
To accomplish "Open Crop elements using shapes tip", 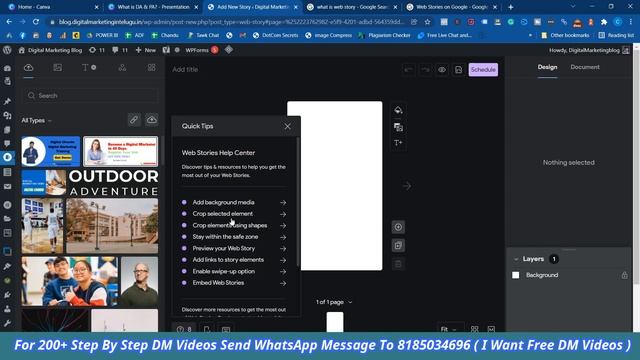I will coord(234,225).
